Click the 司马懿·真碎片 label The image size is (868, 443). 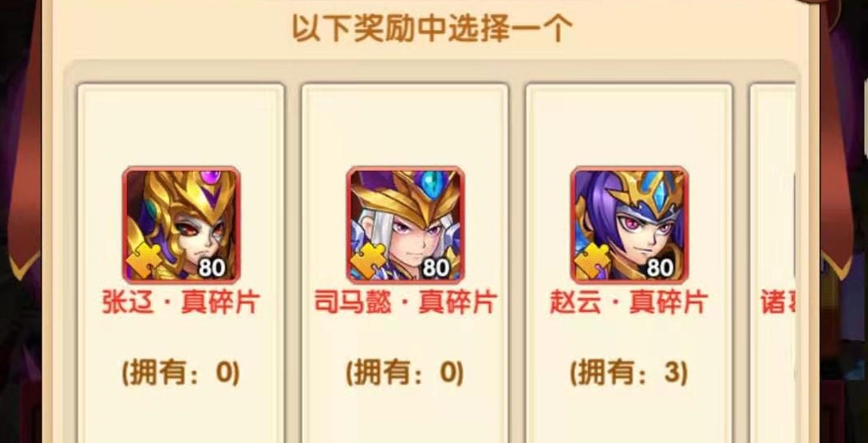click(406, 303)
